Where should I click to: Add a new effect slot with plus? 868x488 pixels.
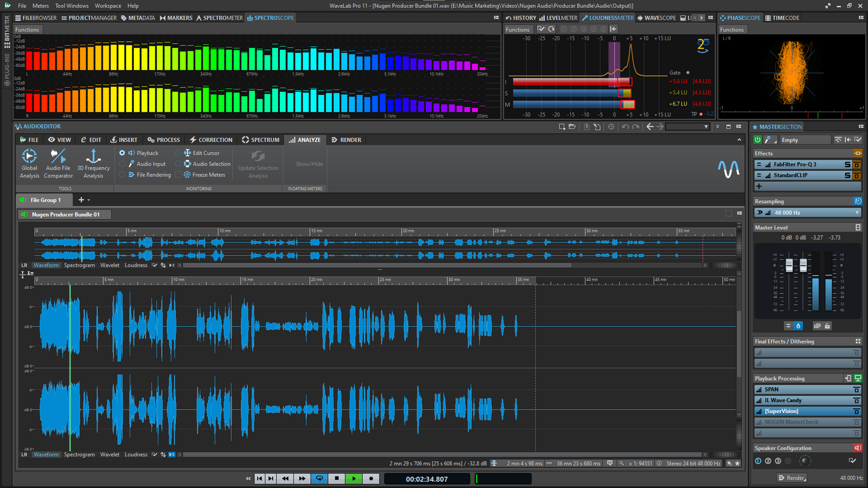click(x=759, y=186)
